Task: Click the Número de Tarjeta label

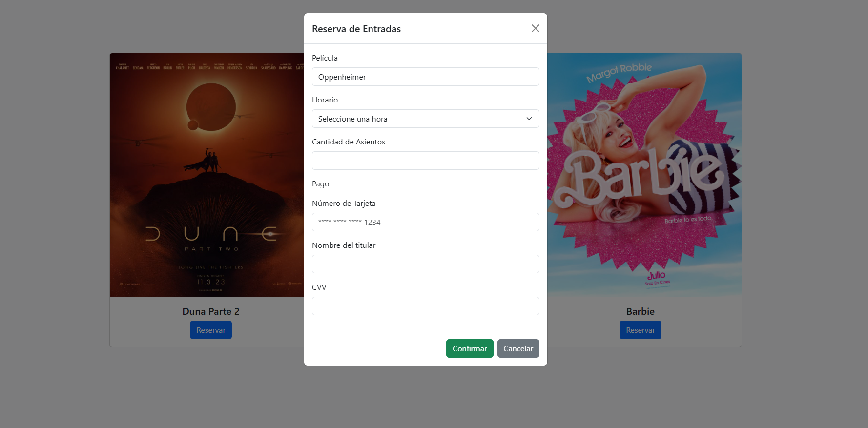Action: 344,204
